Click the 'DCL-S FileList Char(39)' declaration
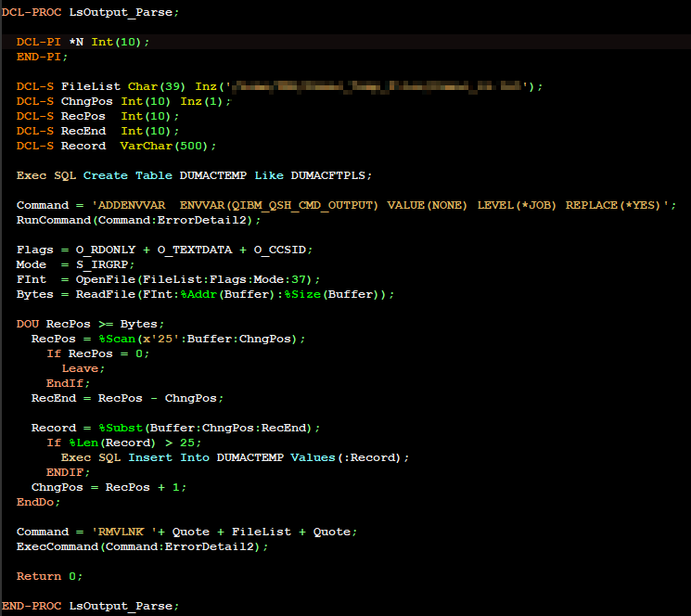Screen dimensions: 691x616 (279, 86)
